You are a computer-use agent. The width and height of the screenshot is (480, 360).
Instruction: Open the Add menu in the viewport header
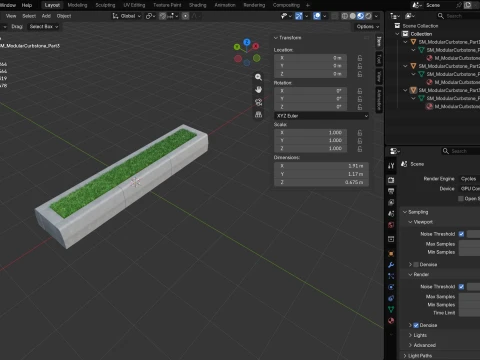tap(46, 16)
